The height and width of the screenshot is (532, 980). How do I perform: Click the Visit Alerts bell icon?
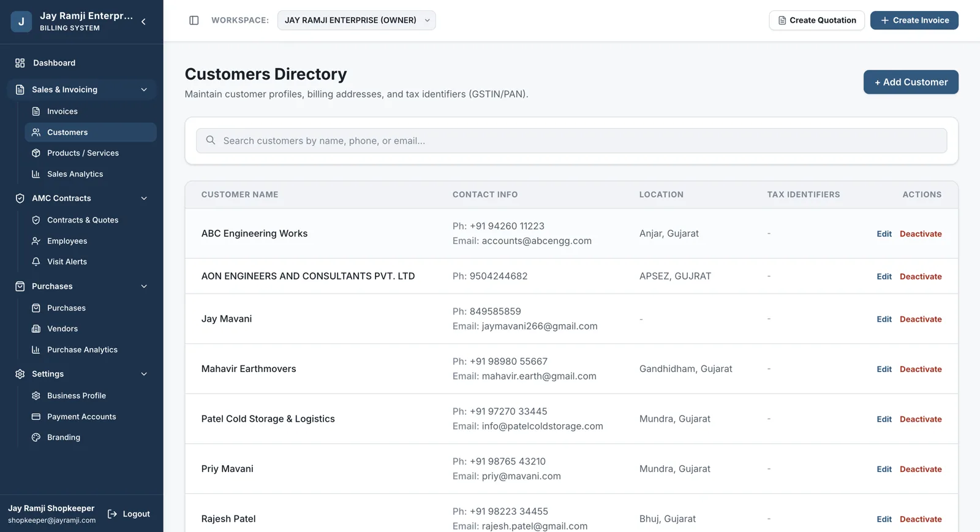36,262
